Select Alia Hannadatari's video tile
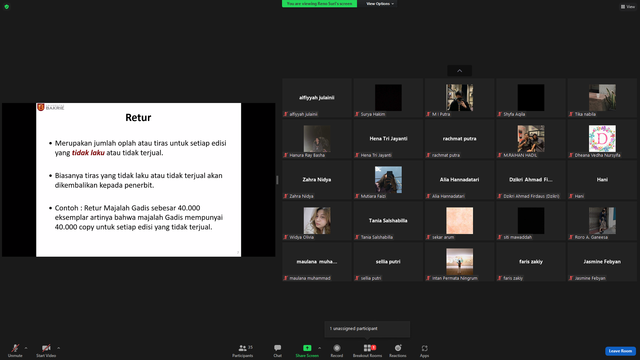Viewport: 640px width, 360px height. point(460,180)
